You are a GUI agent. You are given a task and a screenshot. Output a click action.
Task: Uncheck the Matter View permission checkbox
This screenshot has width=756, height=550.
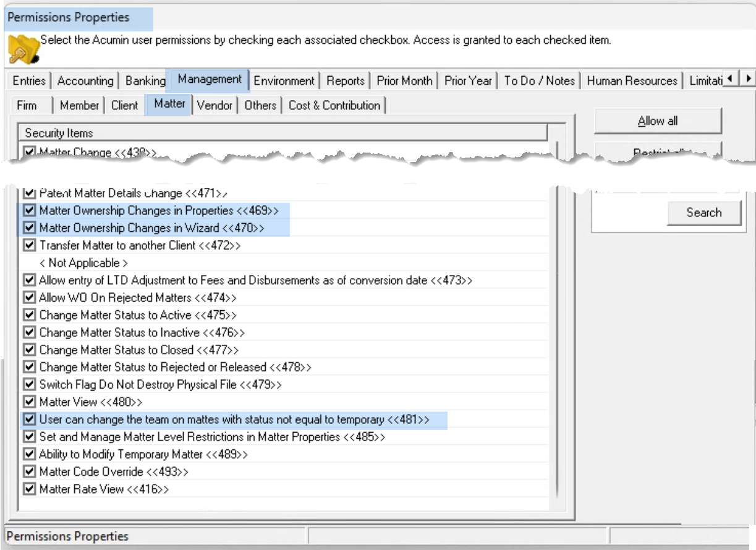tap(29, 402)
